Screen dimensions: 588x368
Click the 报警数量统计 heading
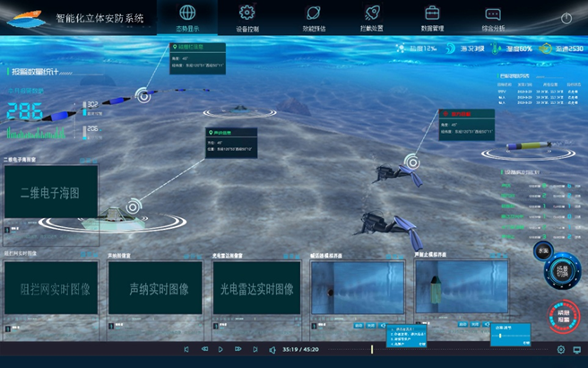[35, 71]
